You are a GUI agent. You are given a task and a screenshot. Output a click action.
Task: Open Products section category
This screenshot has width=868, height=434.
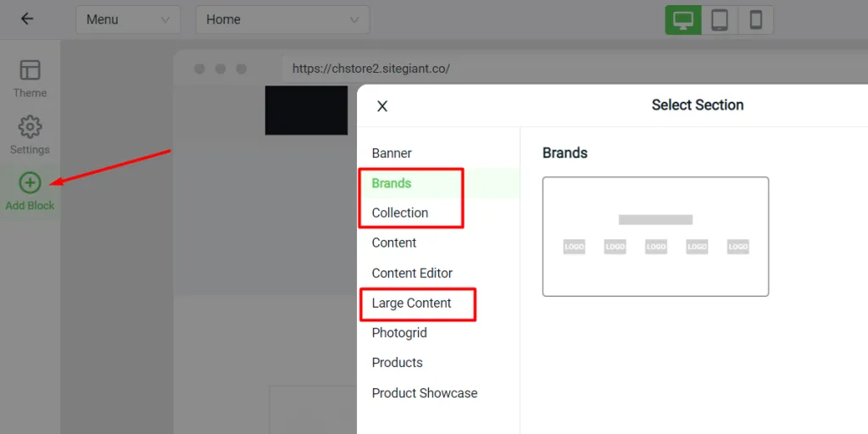397,363
